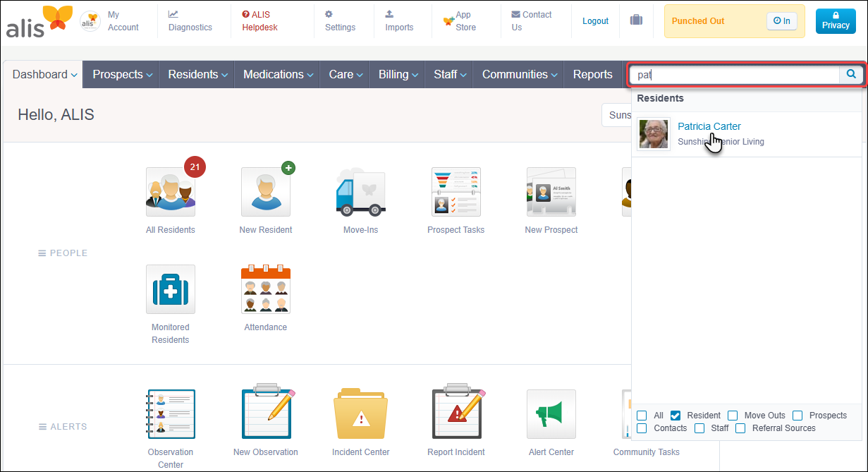Click the New Observation notepad icon
Viewport: 868px width, 472px height.
point(265,413)
